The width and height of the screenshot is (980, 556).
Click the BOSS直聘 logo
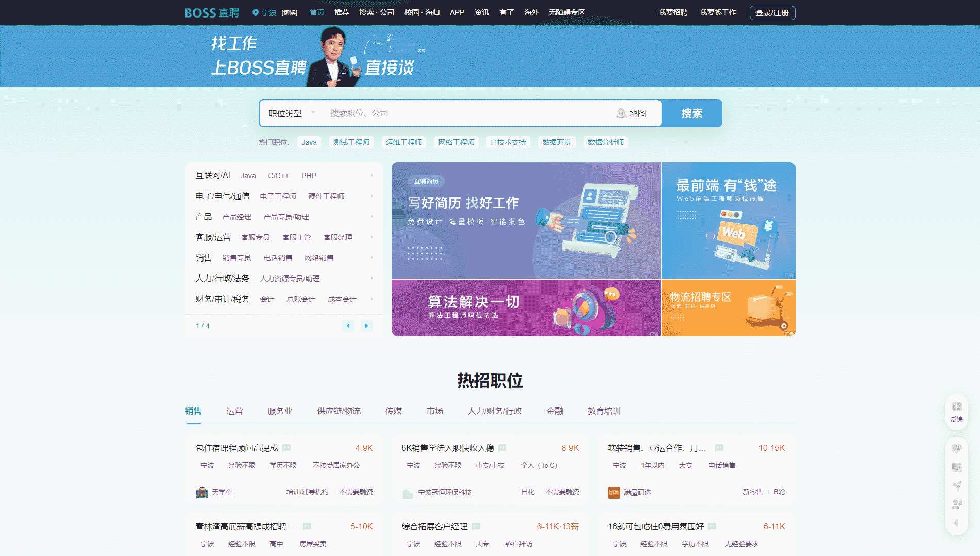(212, 12)
